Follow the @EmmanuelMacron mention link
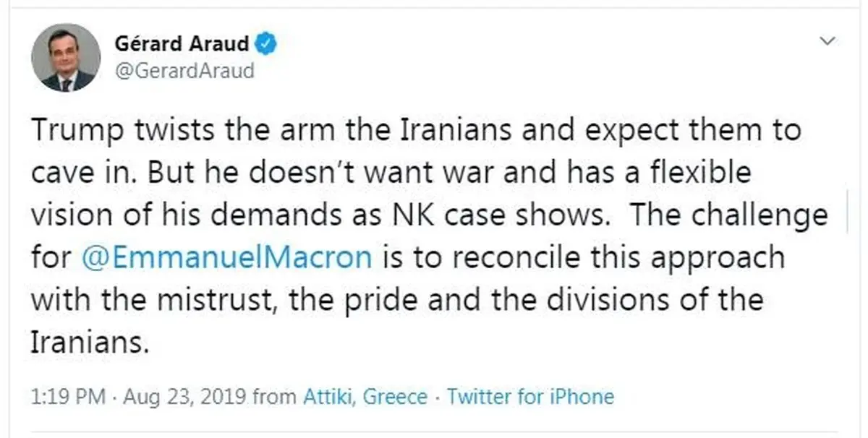The height and width of the screenshot is (438, 868). 228,258
